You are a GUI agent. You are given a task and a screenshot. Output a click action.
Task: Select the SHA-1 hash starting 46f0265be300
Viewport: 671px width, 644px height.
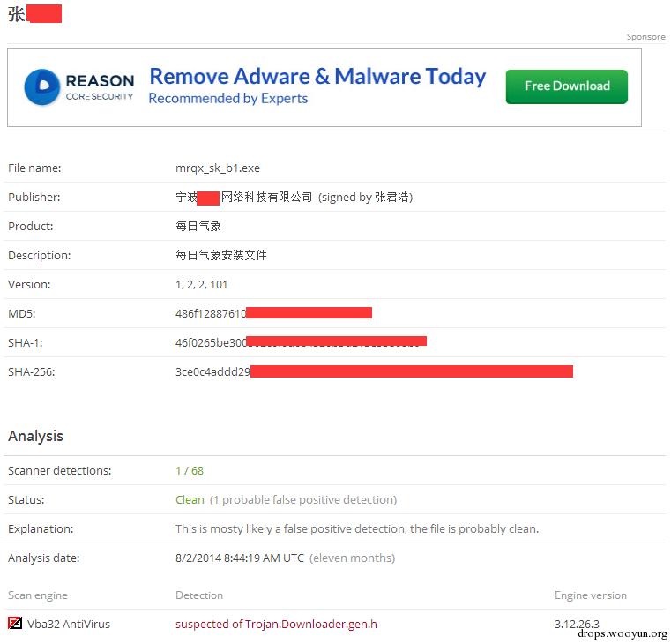tap(211, 342)
